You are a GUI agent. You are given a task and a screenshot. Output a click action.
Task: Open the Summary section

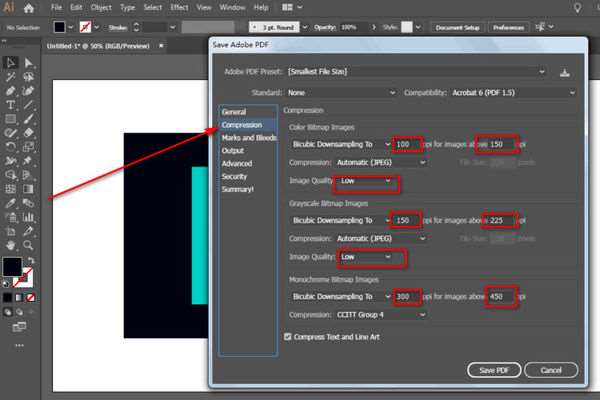(x=238, y=189)
